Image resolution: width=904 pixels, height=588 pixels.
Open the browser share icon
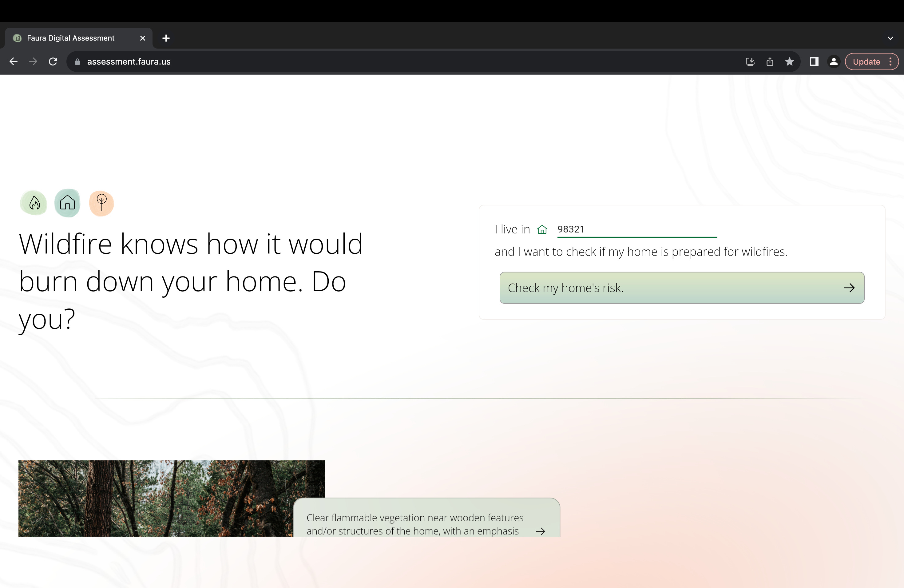click(x=770, y=62)
